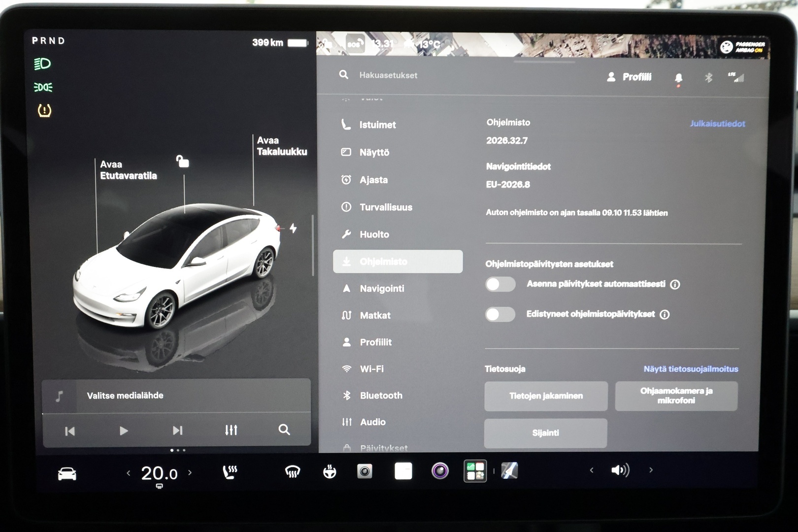
Task: Open charge port via lightning bolt icon
Action: pos(293,228)
